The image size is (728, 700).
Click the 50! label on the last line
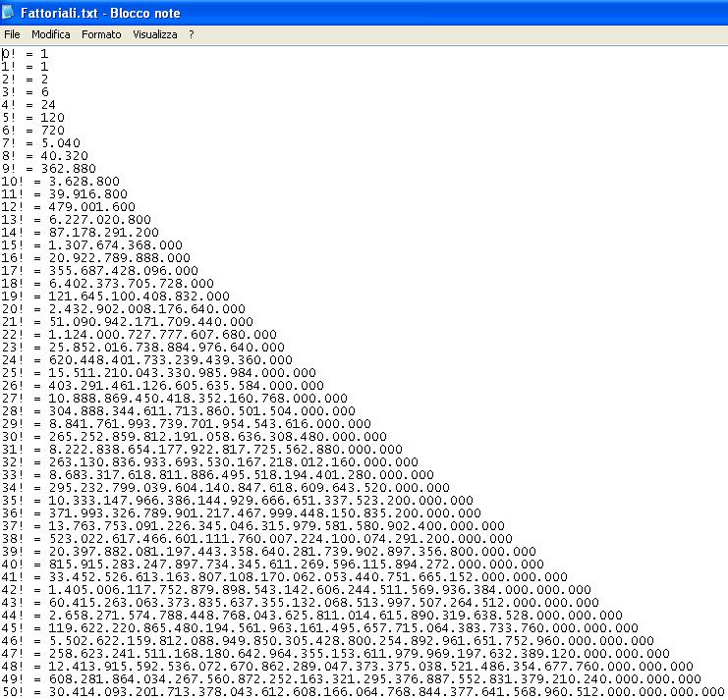point(13,691)
